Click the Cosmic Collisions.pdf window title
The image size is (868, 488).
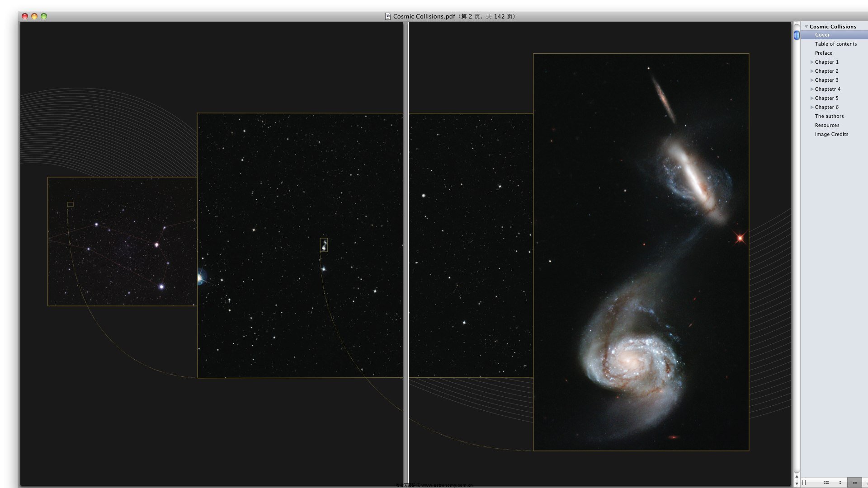tap(454, 16)
